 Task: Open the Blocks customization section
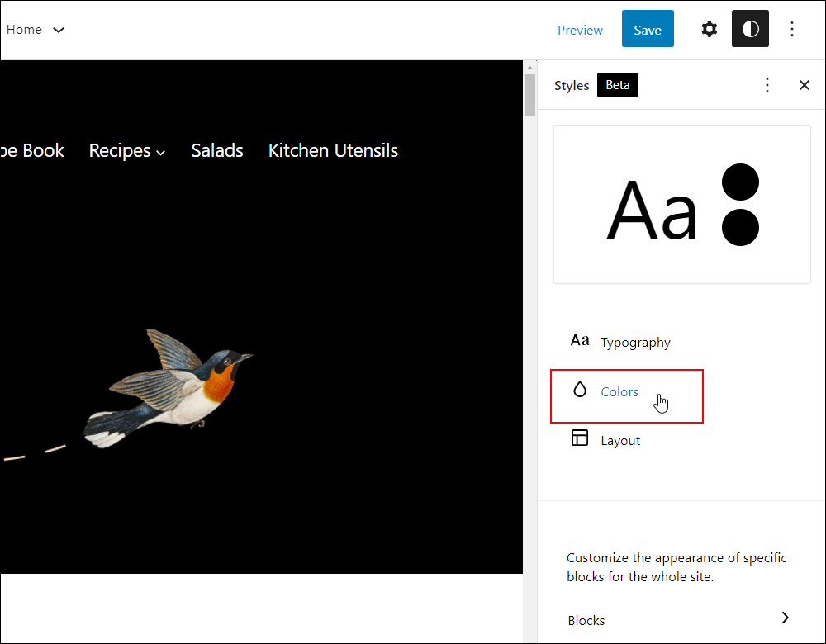tap(681, 620)
